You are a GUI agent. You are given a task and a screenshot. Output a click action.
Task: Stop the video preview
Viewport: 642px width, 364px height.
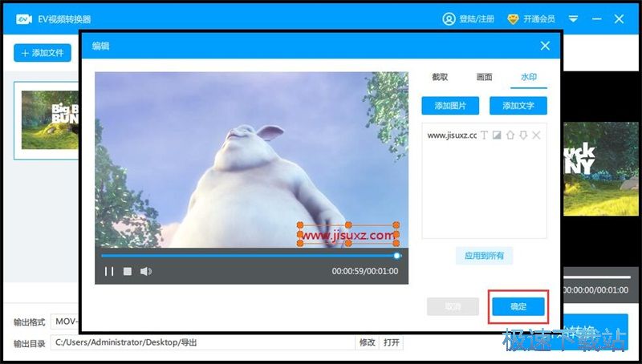pos(128,271)
